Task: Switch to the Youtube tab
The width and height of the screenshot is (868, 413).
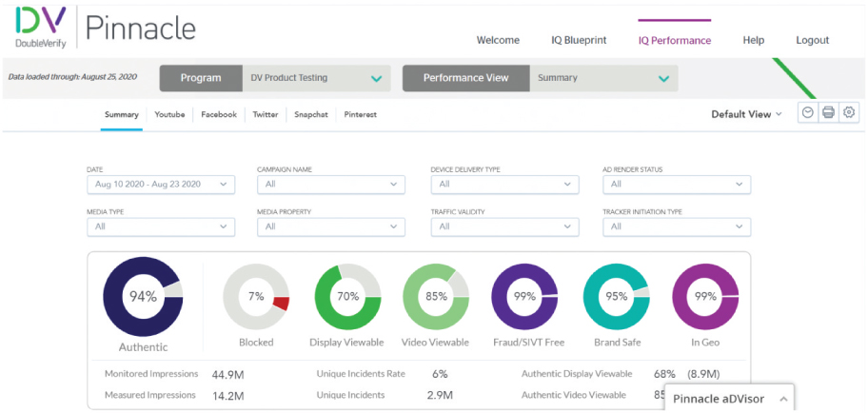Action: pos(169,114)
